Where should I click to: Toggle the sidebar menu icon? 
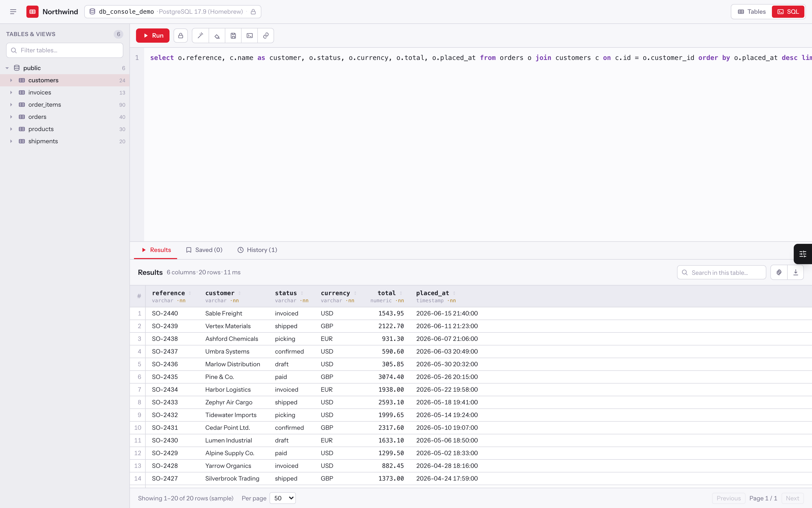click(x=13, y=12)
